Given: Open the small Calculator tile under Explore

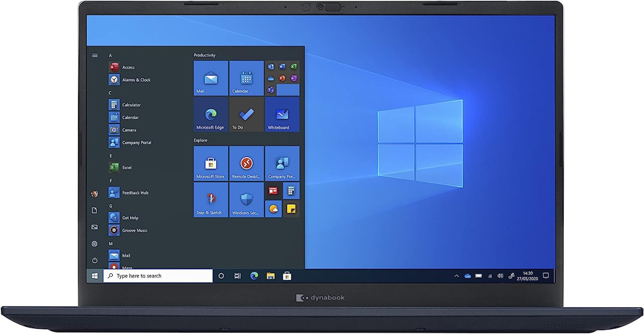Looking at the screenshot, I should tap(291, 191).
